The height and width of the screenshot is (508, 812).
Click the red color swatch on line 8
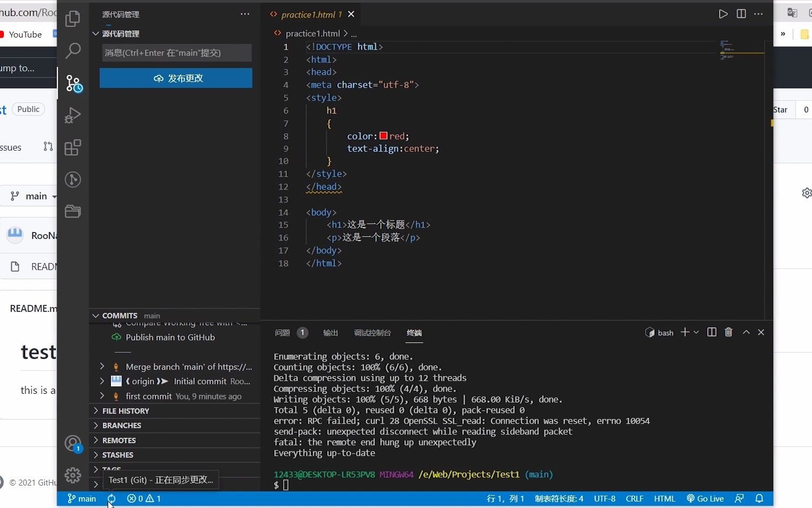(384, 136)
